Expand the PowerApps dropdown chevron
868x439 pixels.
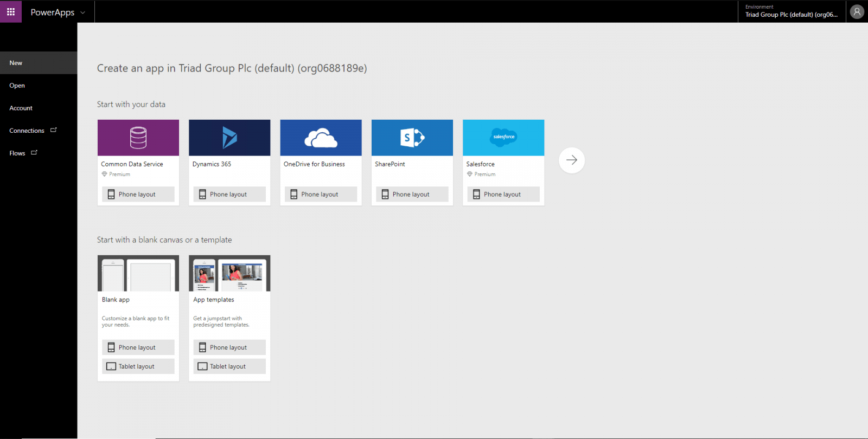coord(82,12)
